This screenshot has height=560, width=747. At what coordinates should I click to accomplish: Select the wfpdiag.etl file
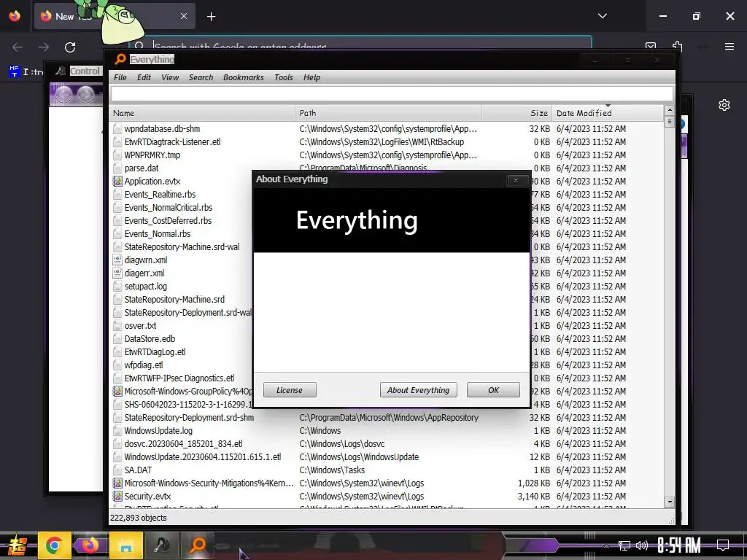[x=144, y=365]
